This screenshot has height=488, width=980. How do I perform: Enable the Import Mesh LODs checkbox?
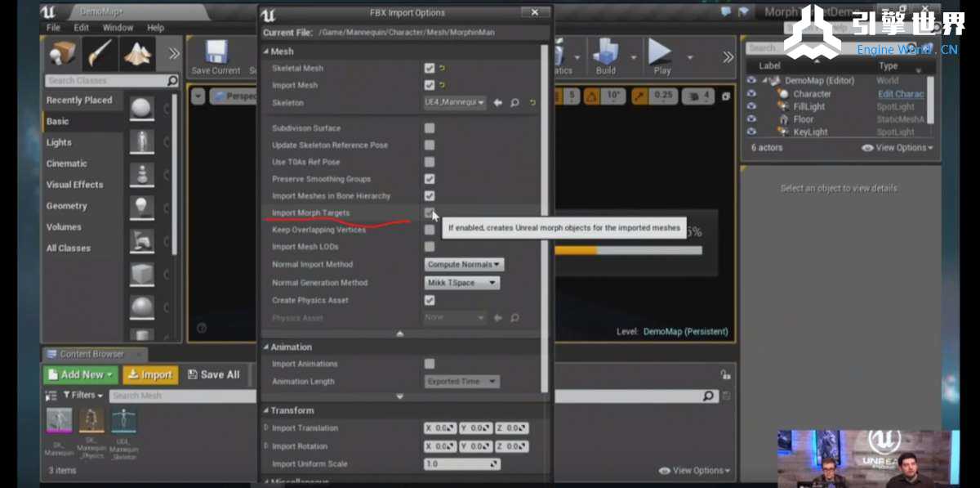click(430, 247)
